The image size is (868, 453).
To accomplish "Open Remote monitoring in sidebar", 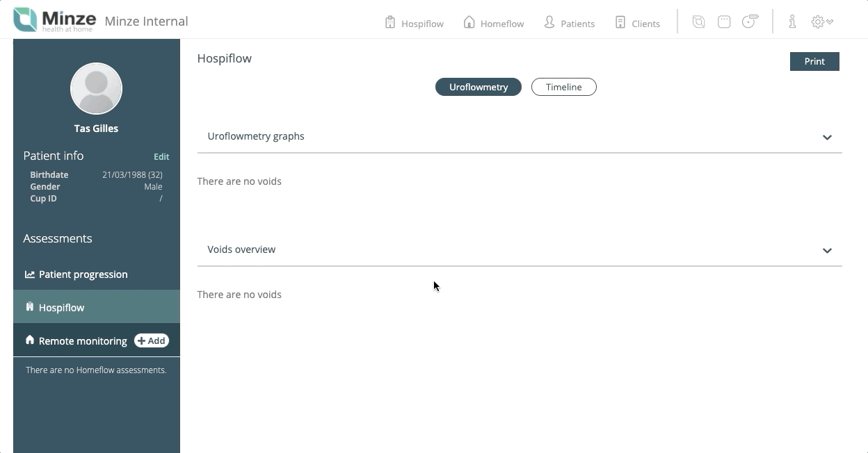I will [x=83, y=341].
